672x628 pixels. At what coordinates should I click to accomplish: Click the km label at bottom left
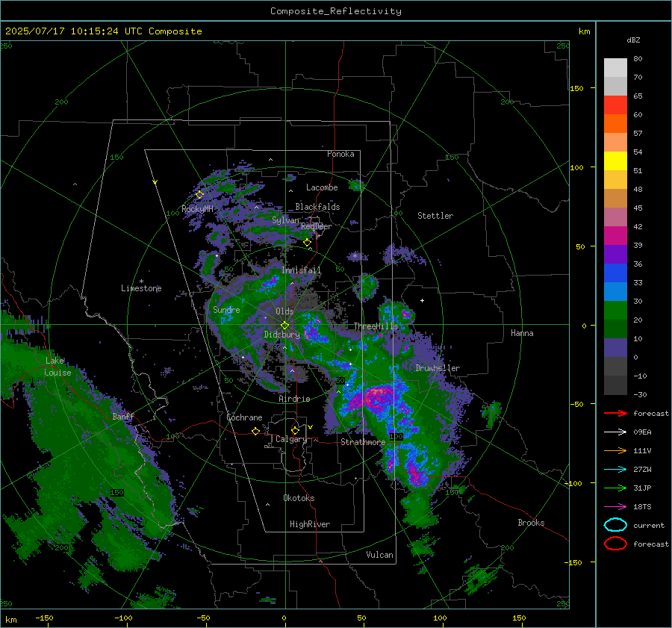[x=11, y=620]
